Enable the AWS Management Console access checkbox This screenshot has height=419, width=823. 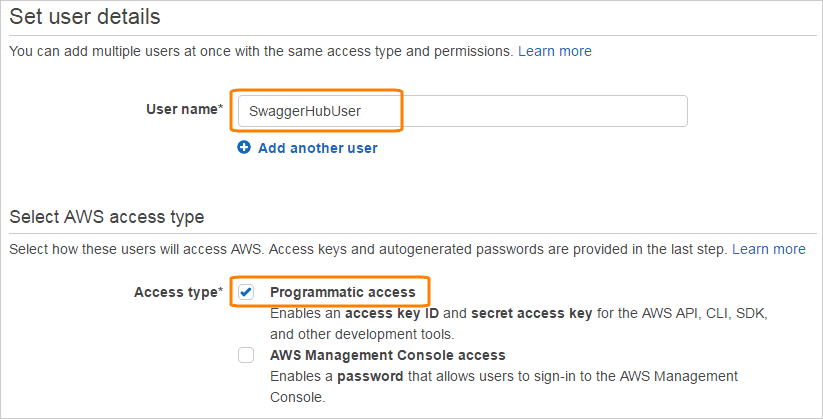click(x=246, y=355)
